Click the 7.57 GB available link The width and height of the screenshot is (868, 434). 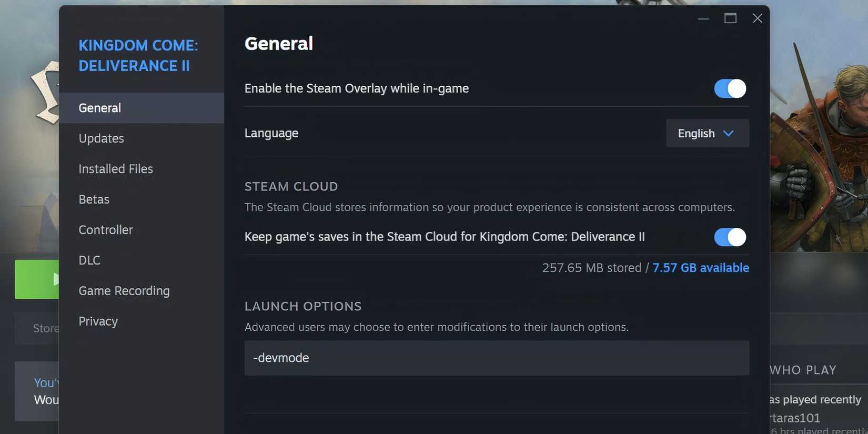(x=700, y=268)
